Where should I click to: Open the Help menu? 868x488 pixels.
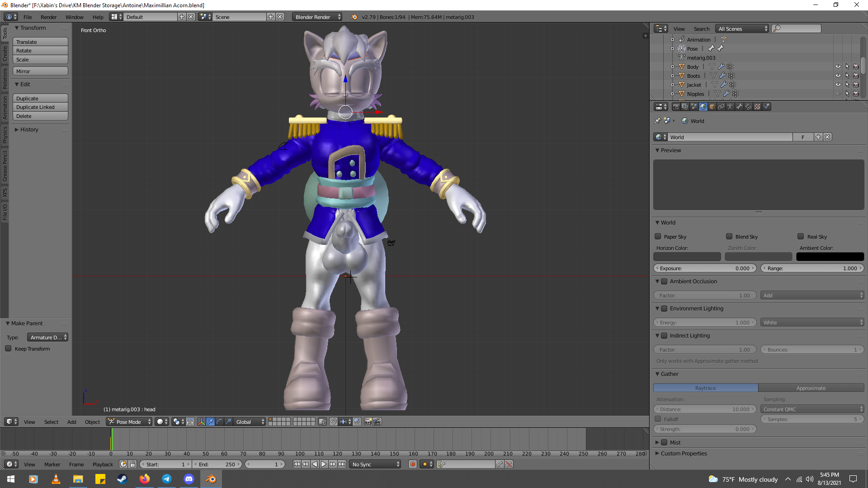tap(98, 17)
